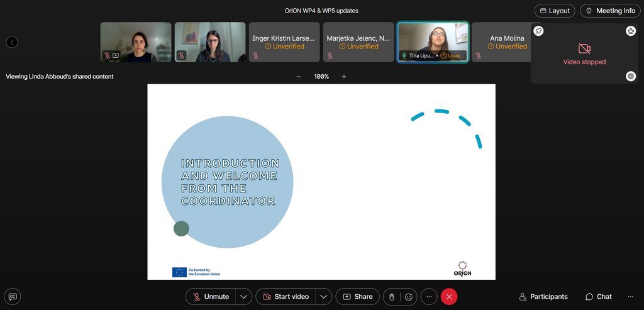644x310 pixels.
Task: Click the left arrow beside participant thumbnails
Action: [x=12, y=42]
